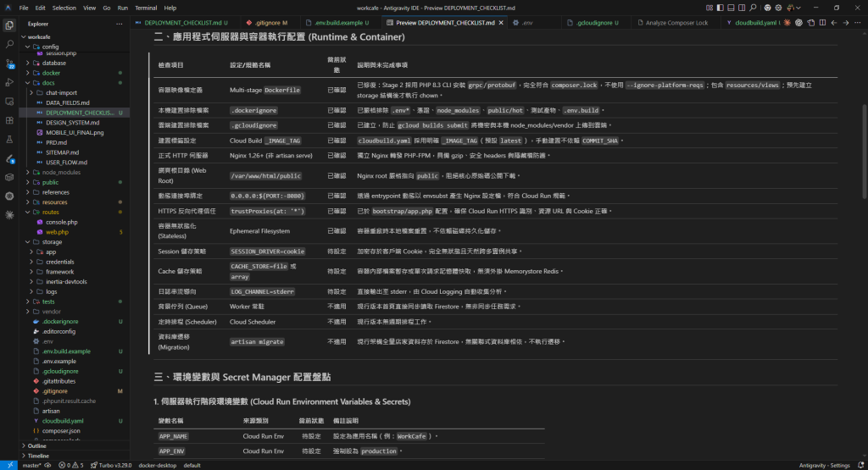Click the remote connection indicator in status bar

(9, 465)
